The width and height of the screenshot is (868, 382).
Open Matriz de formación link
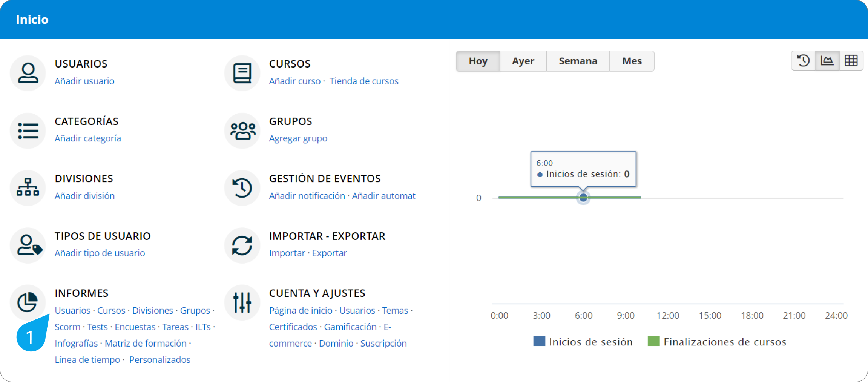click(x=146, y=344)
